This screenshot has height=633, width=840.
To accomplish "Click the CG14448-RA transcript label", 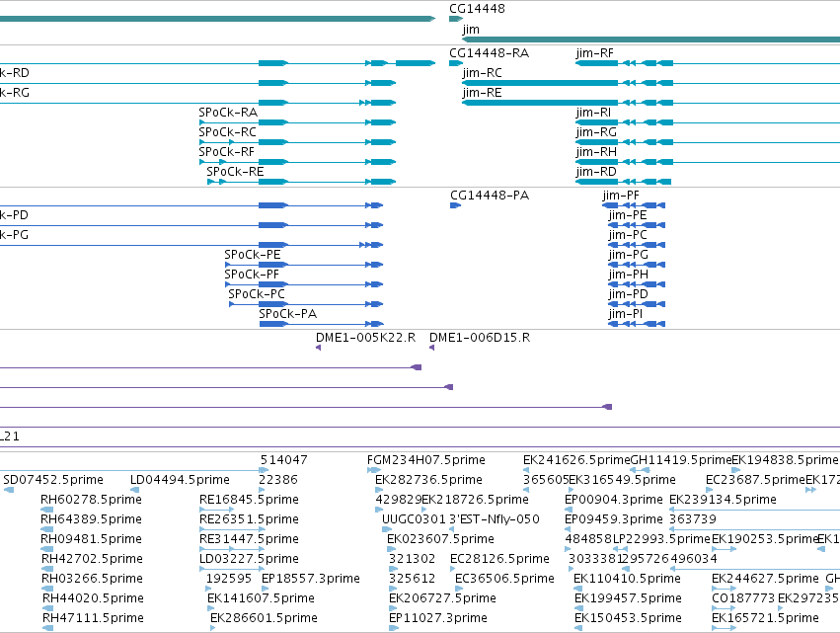I will [490, 53].
